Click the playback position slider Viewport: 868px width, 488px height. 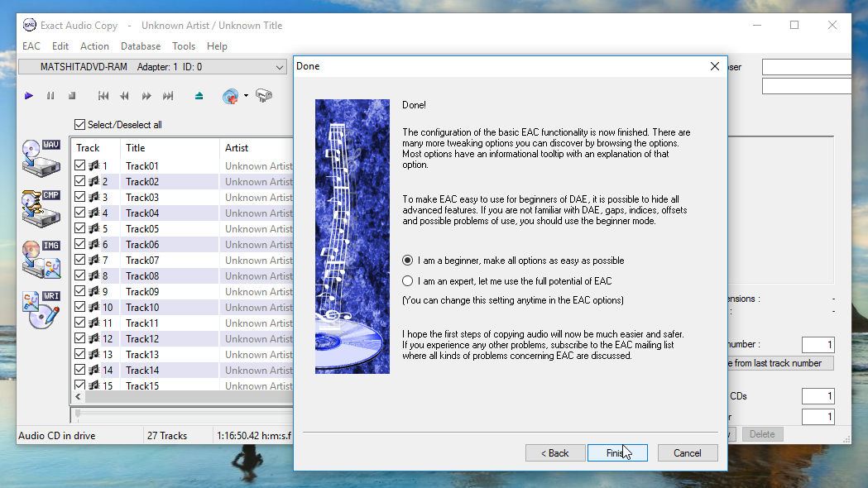point(78,413)
